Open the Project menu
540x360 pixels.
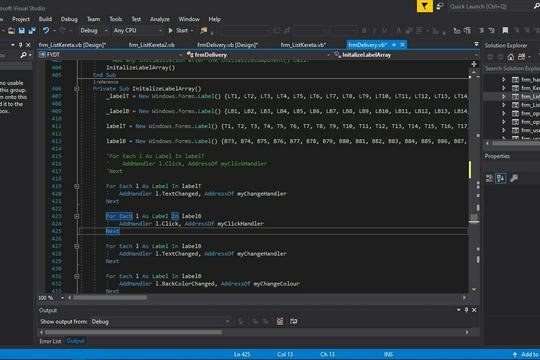(x=21, y=19)
